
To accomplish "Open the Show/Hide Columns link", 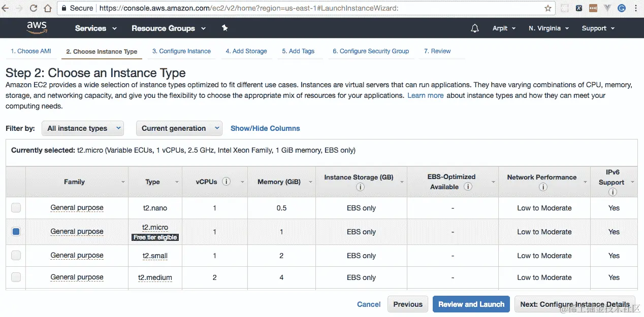I will click(x=265, y=128).
